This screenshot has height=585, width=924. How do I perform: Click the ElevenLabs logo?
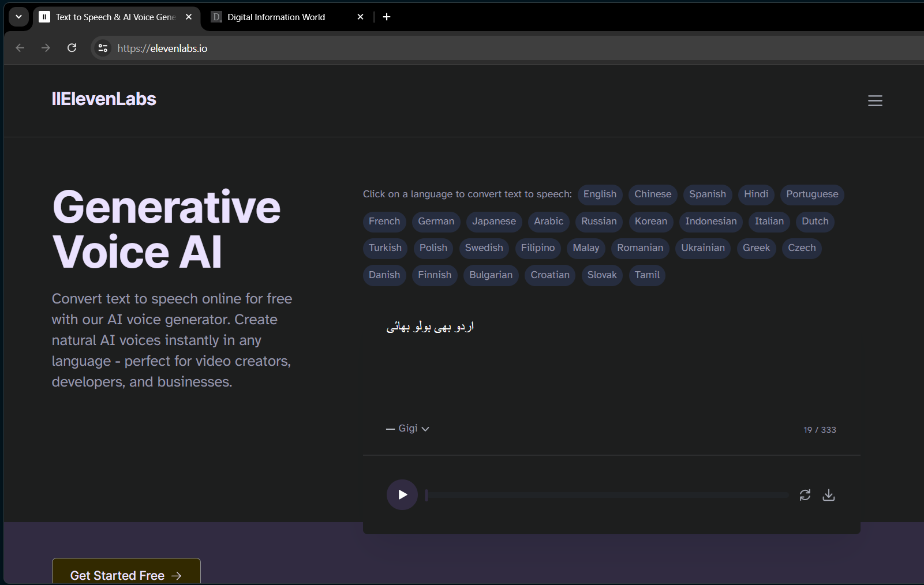click(x=104, y=99)
